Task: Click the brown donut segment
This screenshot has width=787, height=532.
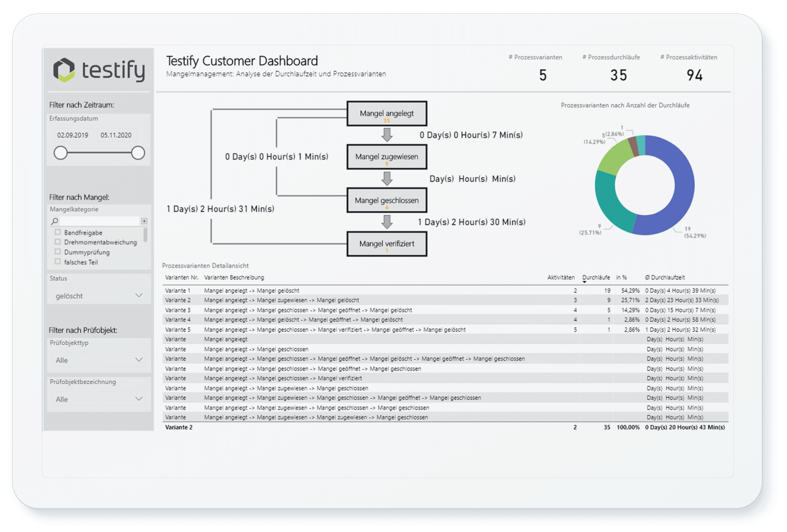Action: tap(633, 146)
